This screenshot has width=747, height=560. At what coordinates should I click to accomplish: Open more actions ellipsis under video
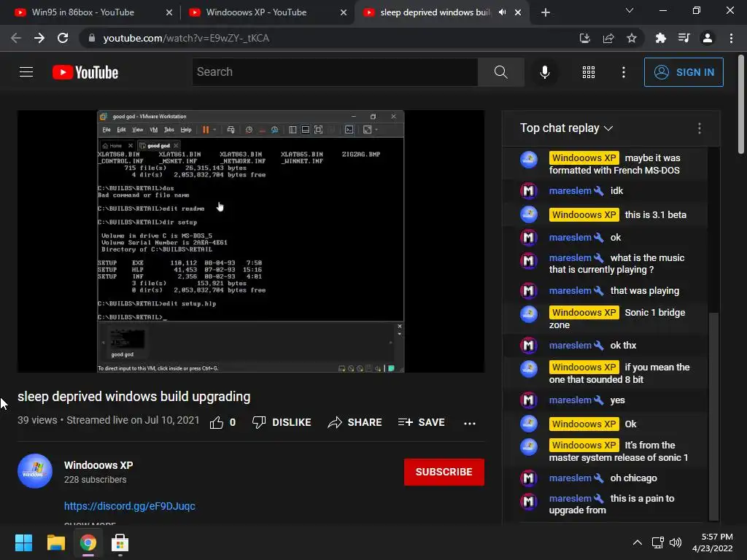click(x=469, y=424)
